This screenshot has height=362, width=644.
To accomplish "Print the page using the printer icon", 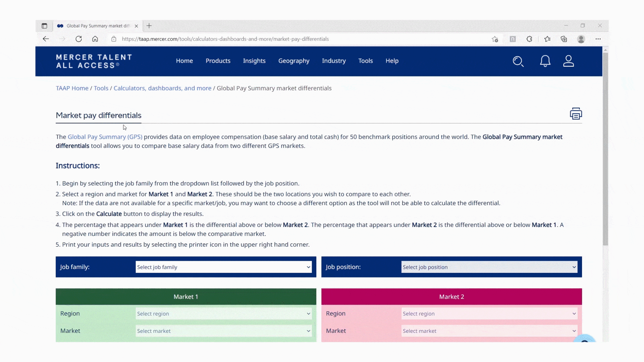I will 576,114.
